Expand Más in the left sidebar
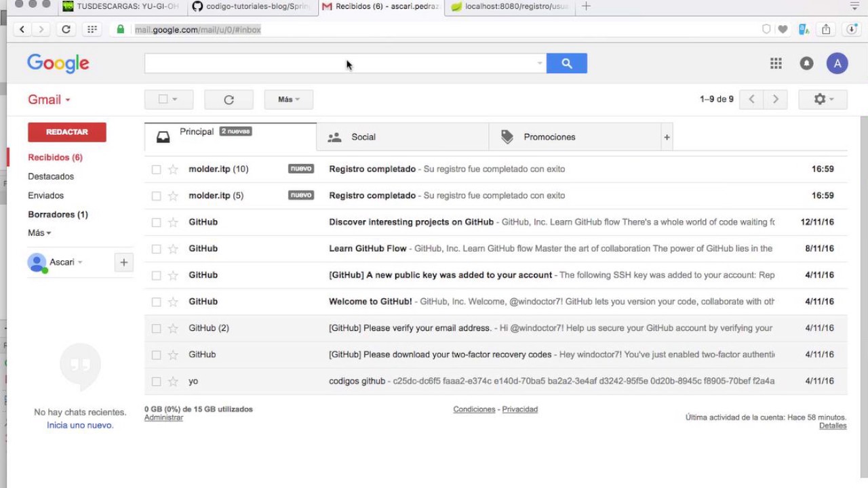The width and height of the screenshot is (868, 488). click(39, 232)
